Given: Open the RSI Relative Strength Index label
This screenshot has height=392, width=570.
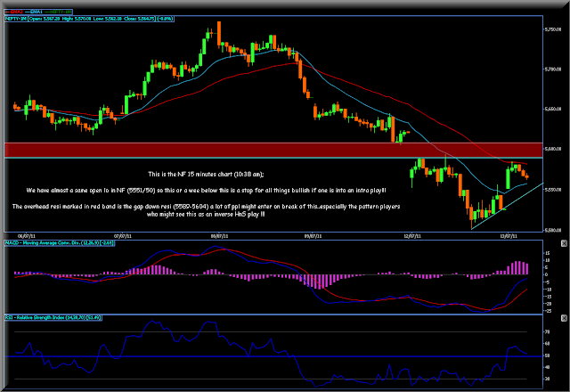Looking at the screenshot, I should coord(53,318).
